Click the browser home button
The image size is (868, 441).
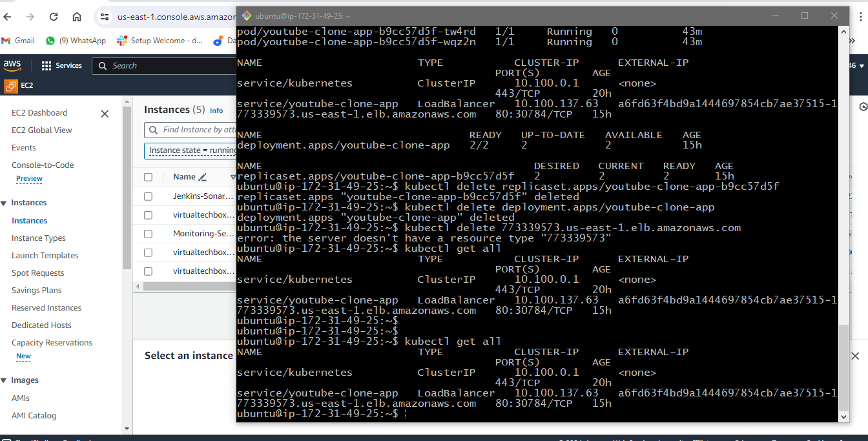tap(77, 17)
